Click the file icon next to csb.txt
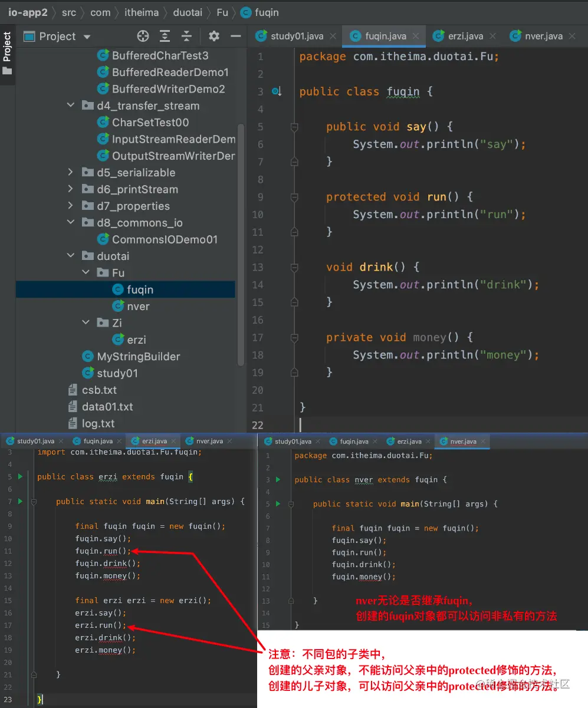This screenshot has height=708, width=588. coord(73,390)
